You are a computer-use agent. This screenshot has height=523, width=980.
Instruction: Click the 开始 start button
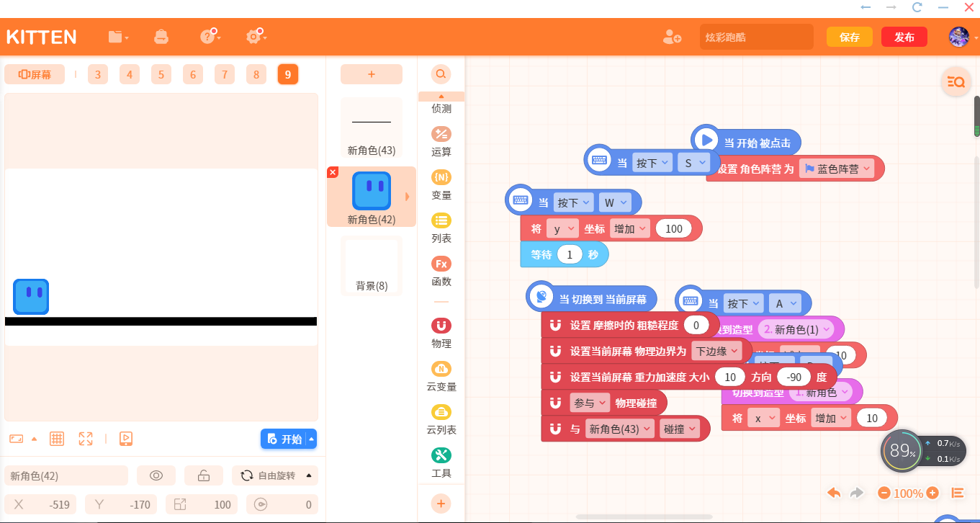(284, 439)
